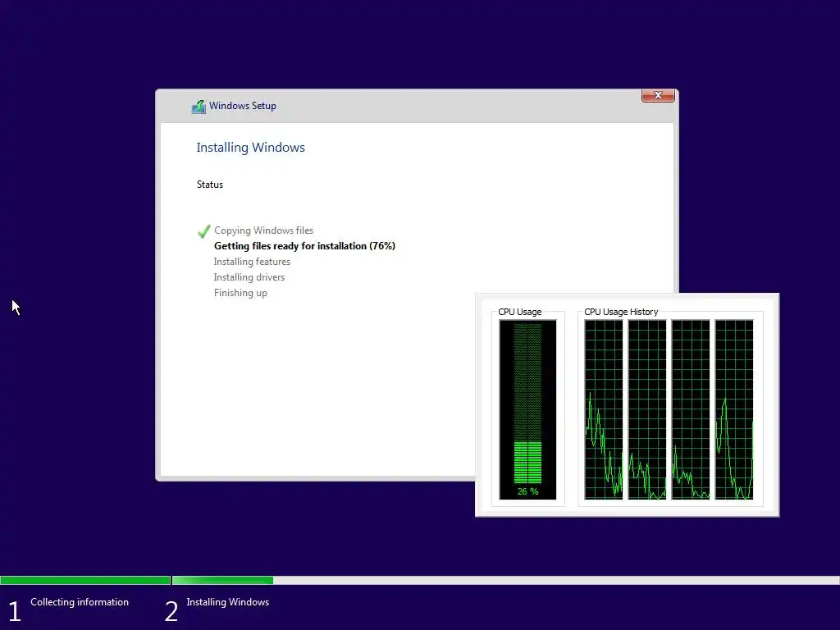
Task: Click the 'Windows Setup' title text
Action: 243,106
